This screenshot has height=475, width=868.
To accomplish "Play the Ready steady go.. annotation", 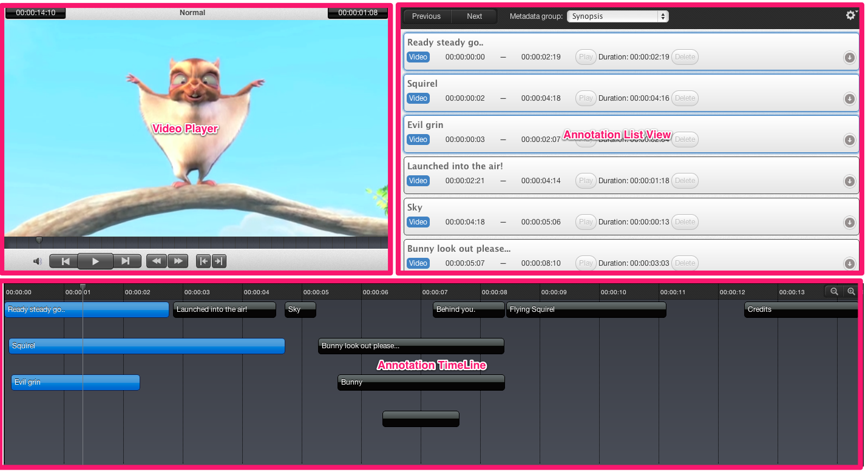I will tap(586, 57).
